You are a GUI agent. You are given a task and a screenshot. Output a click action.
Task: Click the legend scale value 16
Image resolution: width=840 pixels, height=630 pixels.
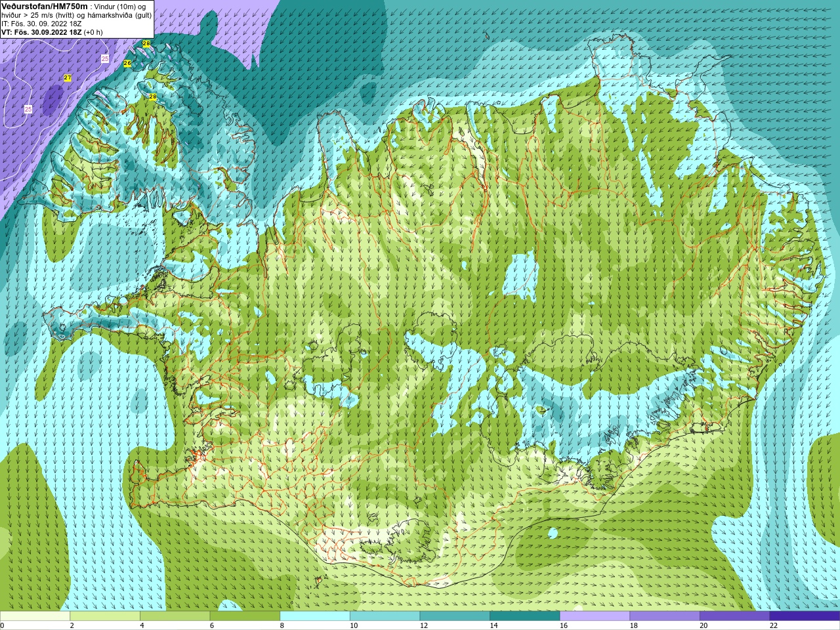click(564, 625)
